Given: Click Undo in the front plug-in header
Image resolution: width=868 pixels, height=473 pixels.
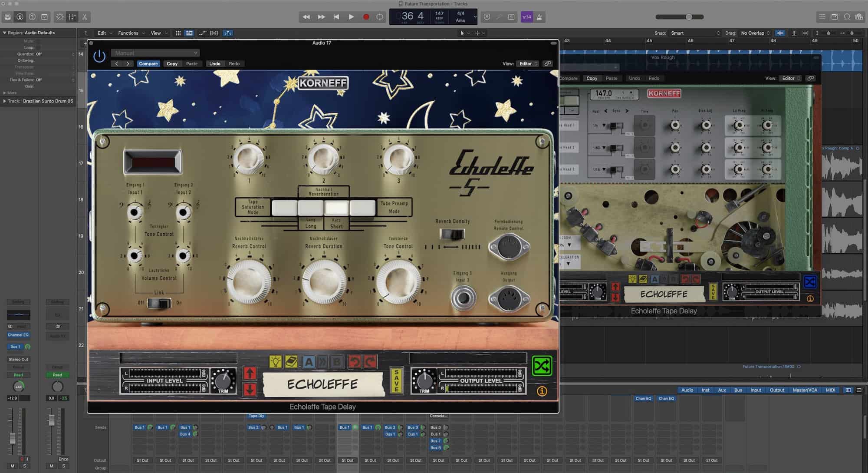Looking at the screenshot, I should [215, 63].
